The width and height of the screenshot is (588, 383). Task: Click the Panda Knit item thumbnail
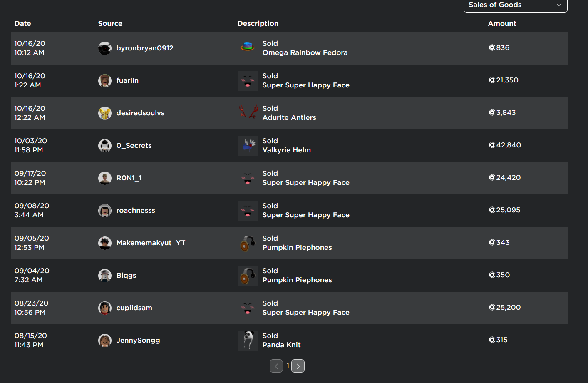(248, 341)
